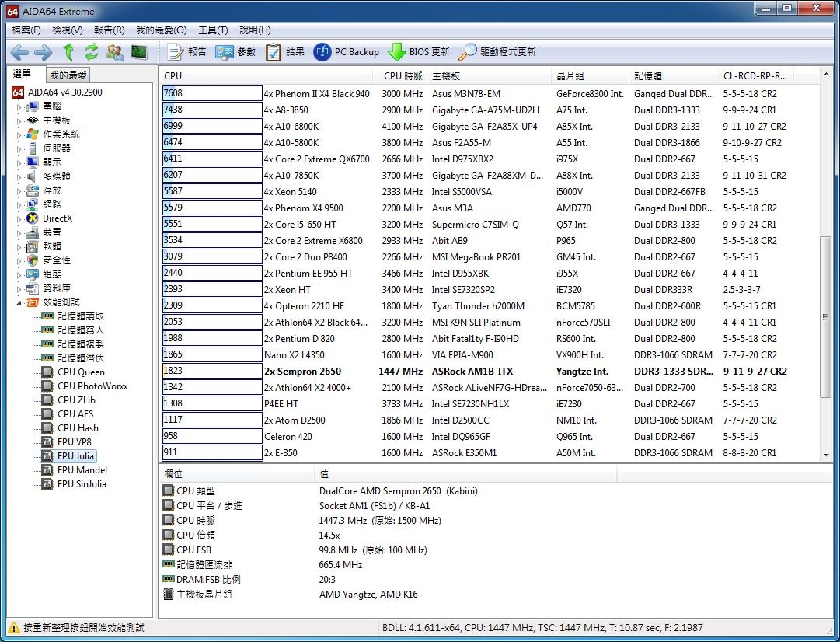
Task: Sort by the 晶片組 column header
Action: 591,76
